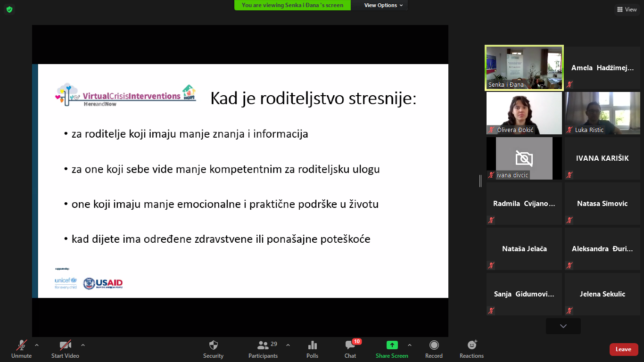Open the View Options dropdown
644x362 pixels.
(383, 5)
